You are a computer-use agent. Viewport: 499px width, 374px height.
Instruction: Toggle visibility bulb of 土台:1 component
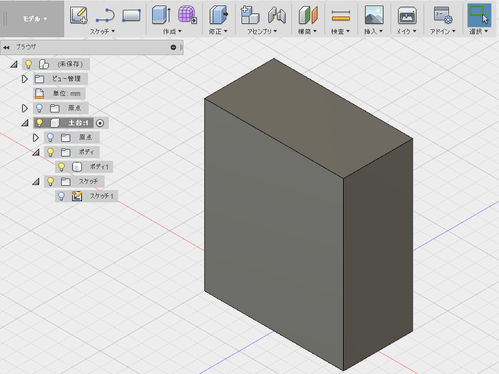click(39, 123)
